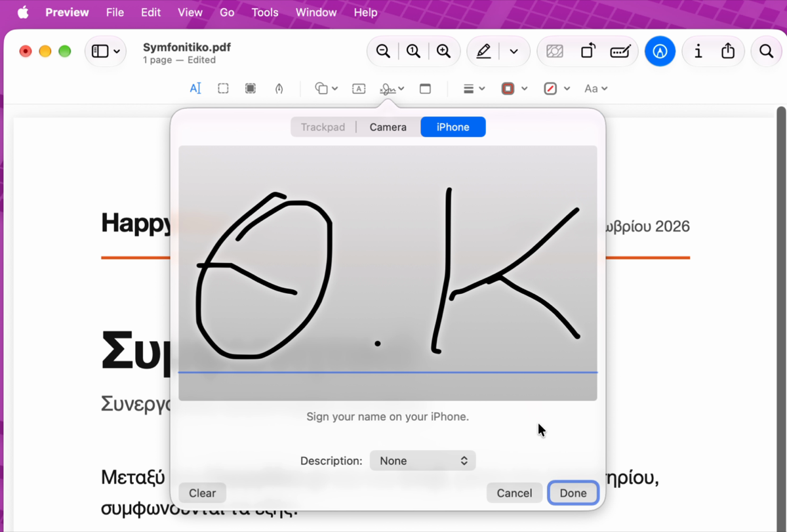The height and width of the screenshot is (532, 787).
Task: Open the Go menu
Action: click(227, 12)
